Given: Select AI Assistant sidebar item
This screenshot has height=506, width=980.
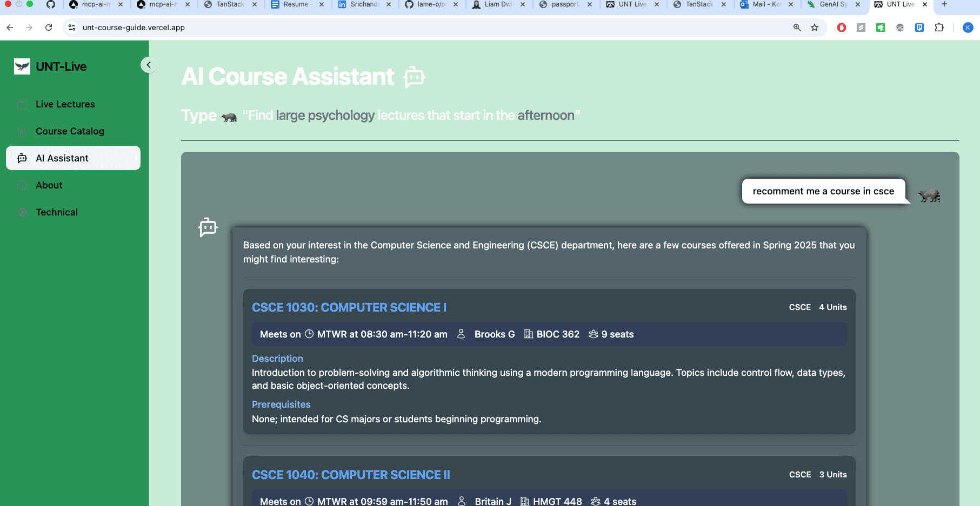Looking at the screenshot, I should pos(73,158).
